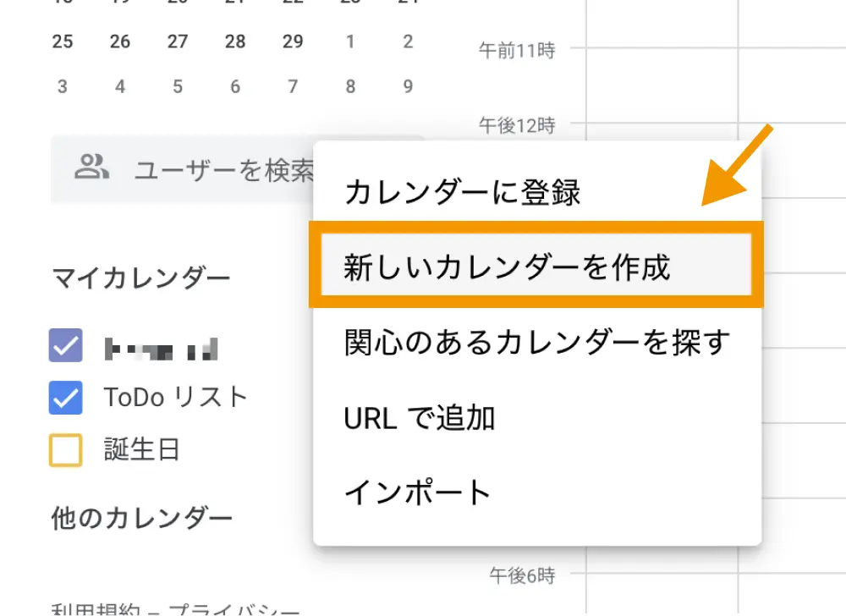Image resolution: width=846 pixels, height=616 pixels.
Task: Click the 誕生日 calendar label
Action: [141, 449]
